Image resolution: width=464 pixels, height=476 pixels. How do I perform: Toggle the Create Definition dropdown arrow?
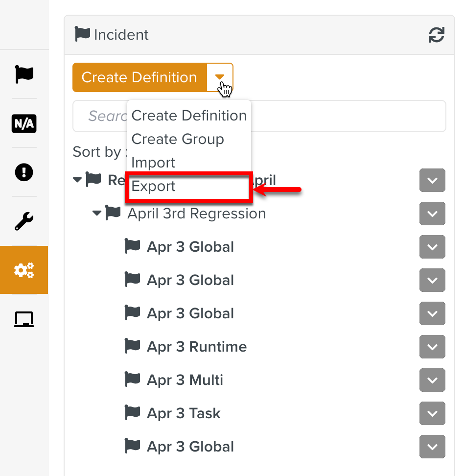(x=220, y=77)
